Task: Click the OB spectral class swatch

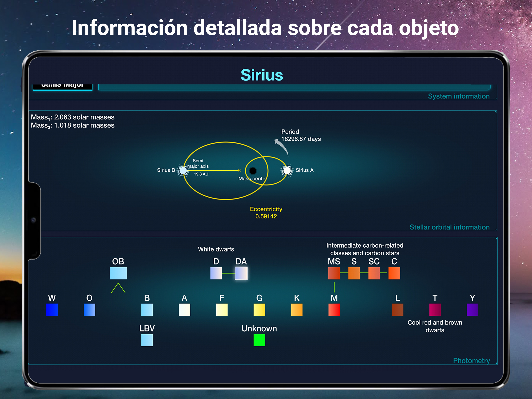Action: [118, 273]
